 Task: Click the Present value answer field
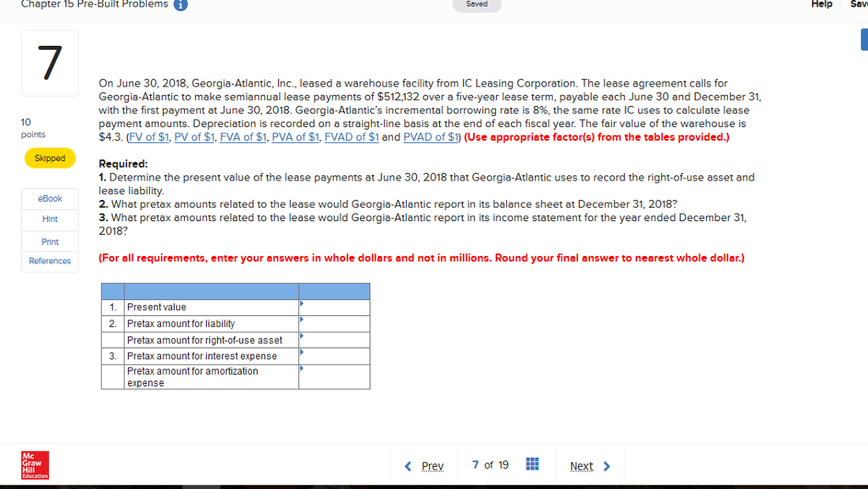coord(334,308)
